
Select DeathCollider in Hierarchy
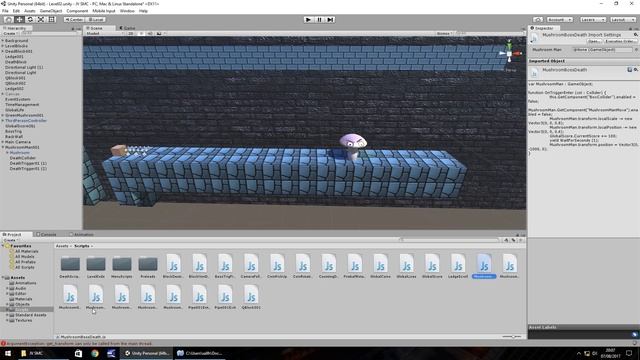click(x=23, y=158)
